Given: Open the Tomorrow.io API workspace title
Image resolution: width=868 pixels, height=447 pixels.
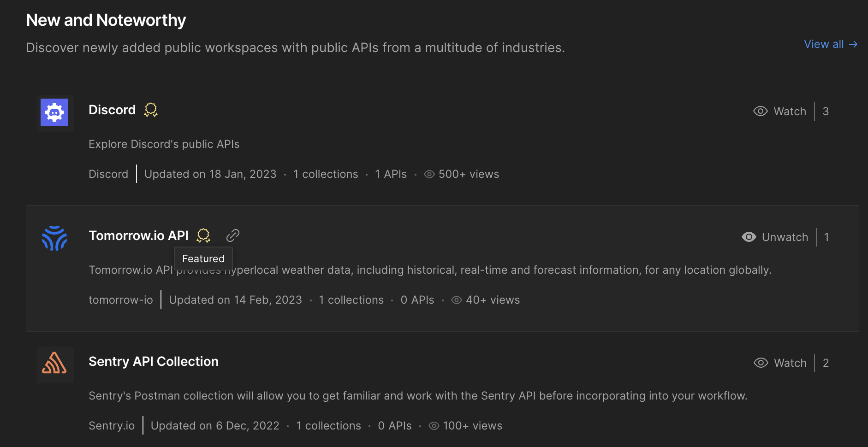Looking at the screenshot, I should click(x=138, y=235).
